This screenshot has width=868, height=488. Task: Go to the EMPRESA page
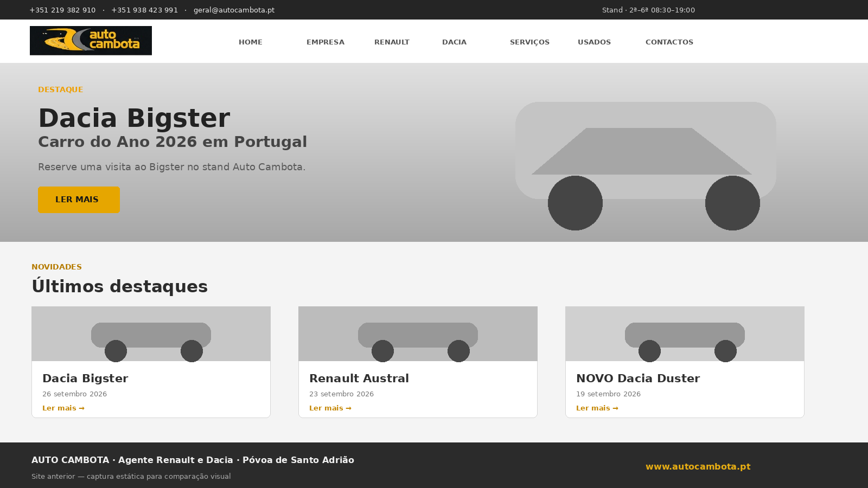(325, 42)
